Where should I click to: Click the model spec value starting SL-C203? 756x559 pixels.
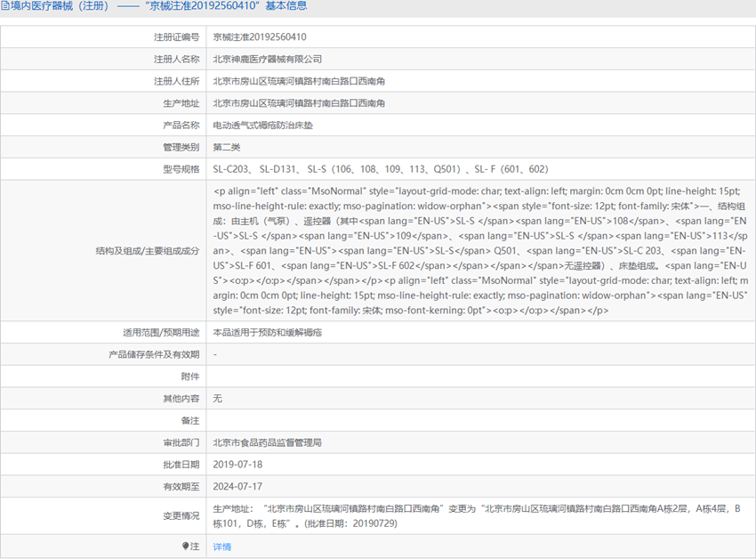(381, 169)
